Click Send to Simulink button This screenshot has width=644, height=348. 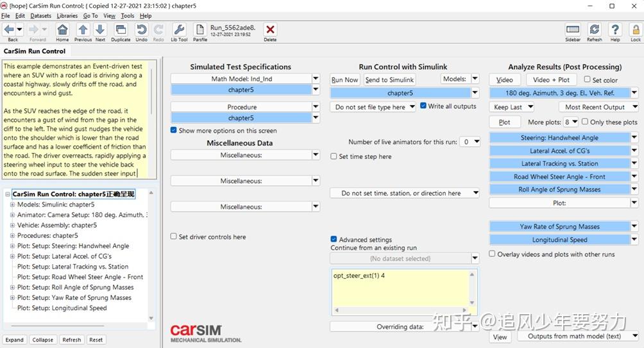(389, 80)
